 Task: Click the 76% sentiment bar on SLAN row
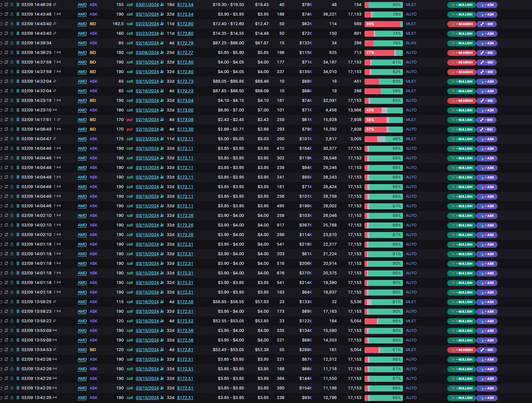[x=383, y=43]
